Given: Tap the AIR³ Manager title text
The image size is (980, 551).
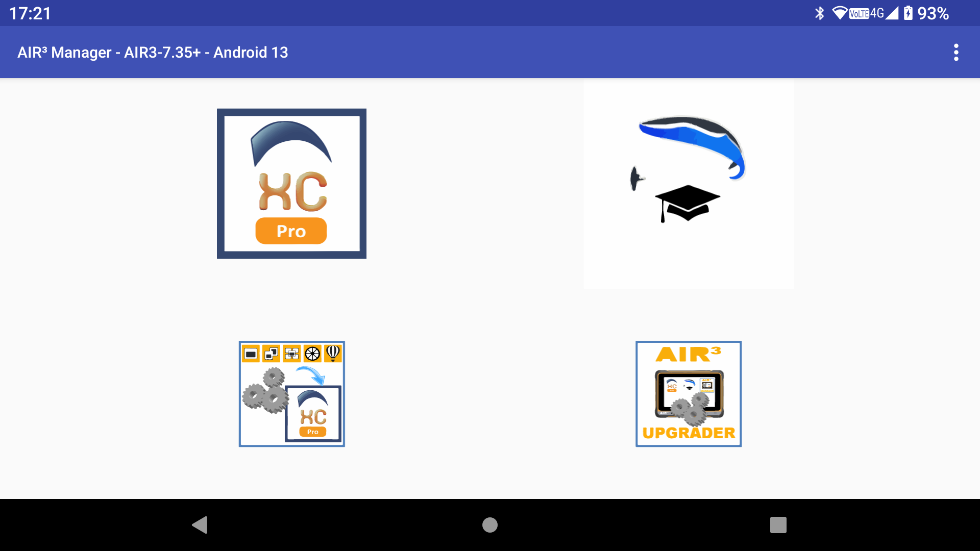Looking at the screenshot, I should click(153, 52).
